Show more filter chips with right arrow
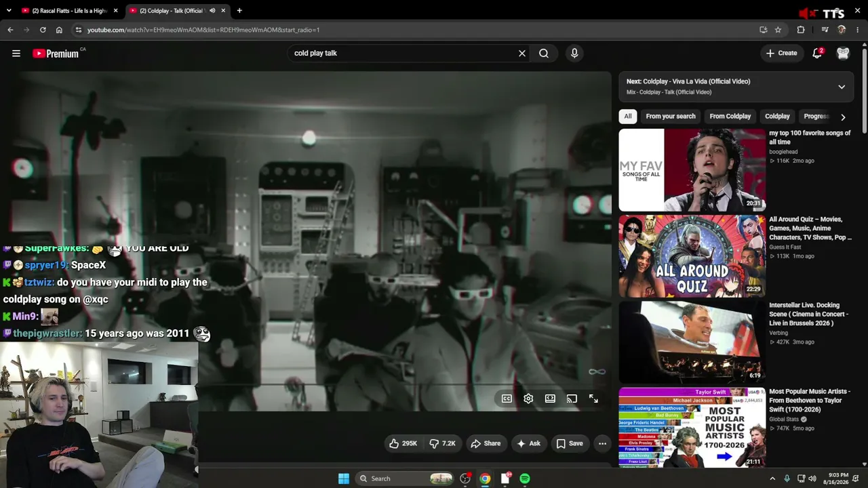 (843, 117)
